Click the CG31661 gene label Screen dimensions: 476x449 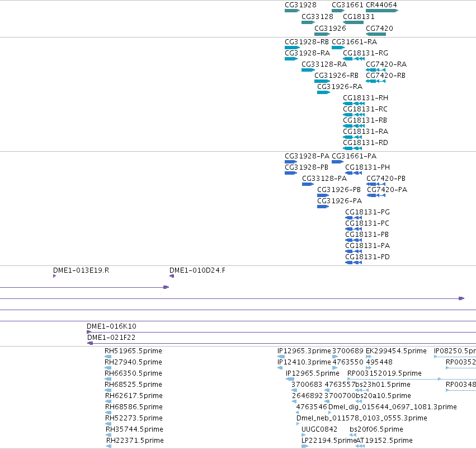(x=347, y=5)
